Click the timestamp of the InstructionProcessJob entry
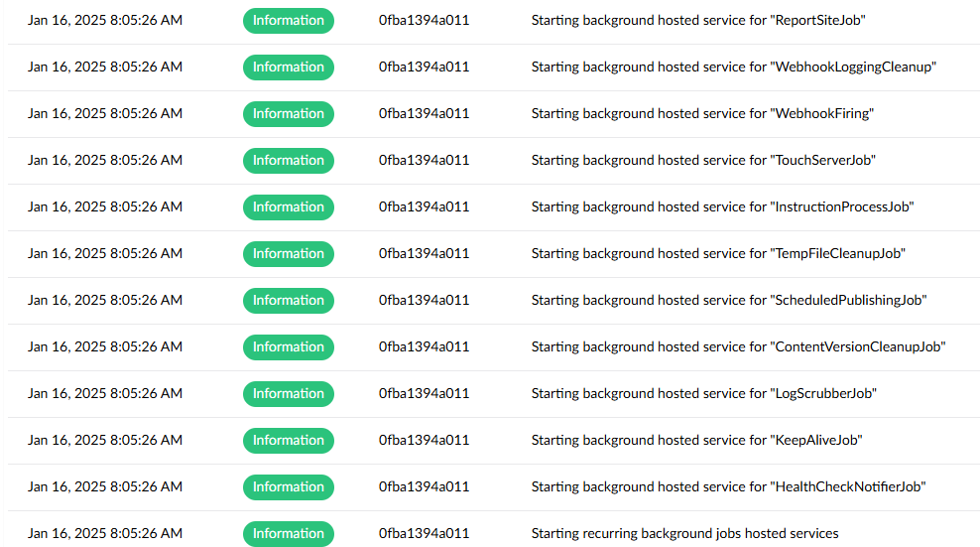The image size is (980, 547). [105, 206]
